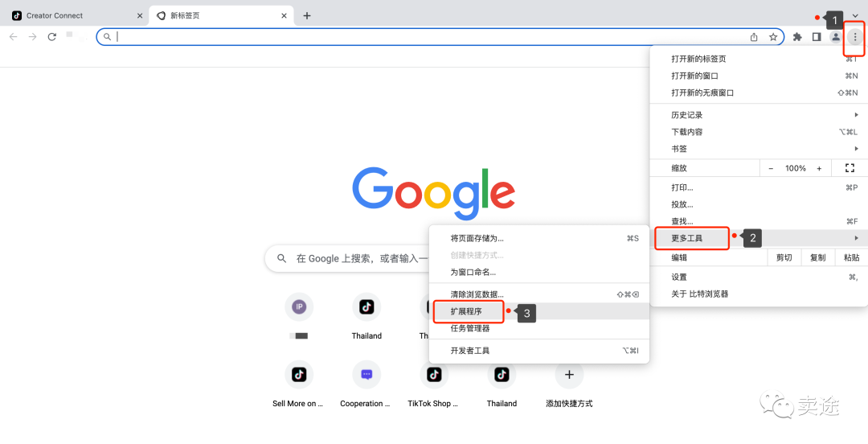Select 下载内容 menu item
Image resolution: width=868 pixels, height=444 pixels.
tap(759, 132)
